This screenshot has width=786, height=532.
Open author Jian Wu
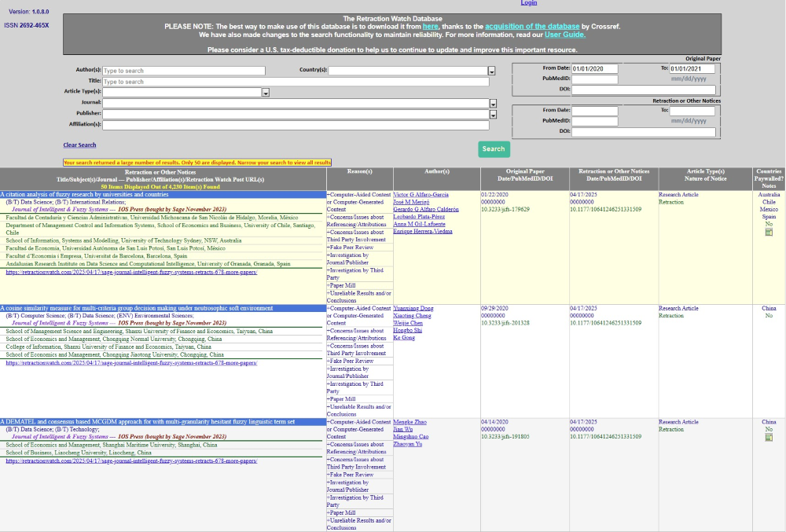coord(403,429)
